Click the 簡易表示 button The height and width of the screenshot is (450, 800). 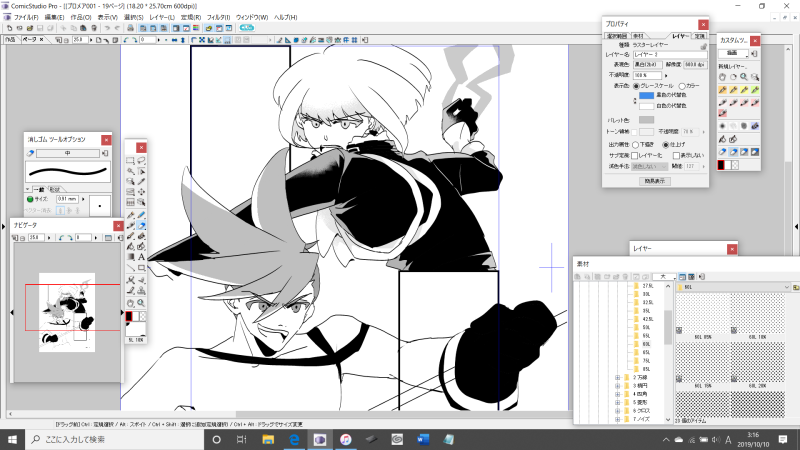tap(655, 181)
